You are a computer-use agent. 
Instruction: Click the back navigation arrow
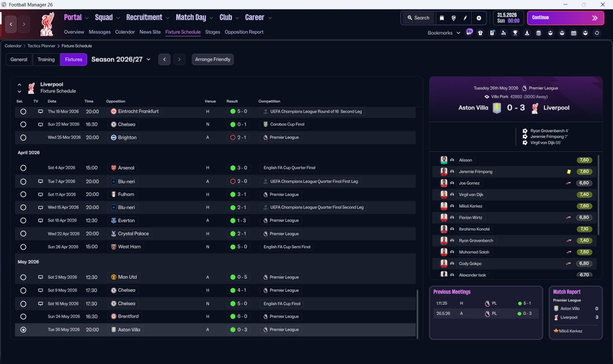point(11,24)
